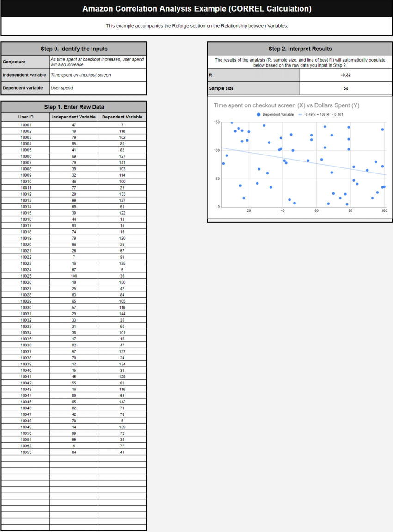The height and width of the screenshot is (532, 393).
Task: Click the main title of the Amazon Correlation spreadsheet
Action: tap(196, 8)
